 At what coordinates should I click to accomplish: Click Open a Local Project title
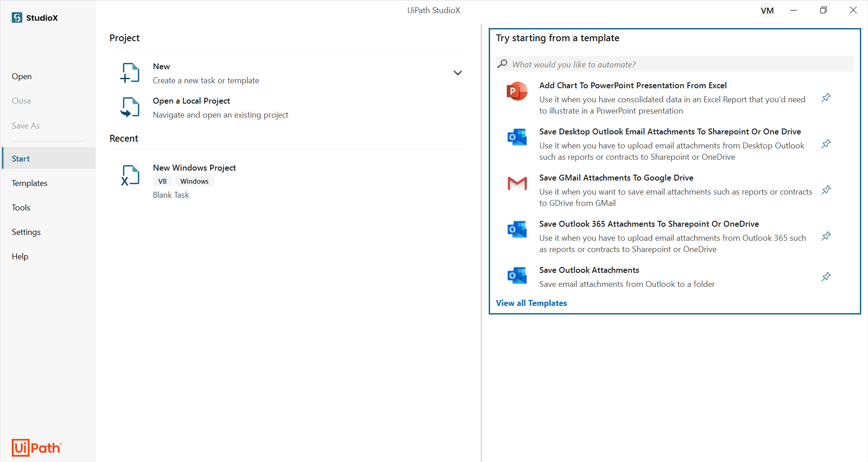(x=191, y=101)
